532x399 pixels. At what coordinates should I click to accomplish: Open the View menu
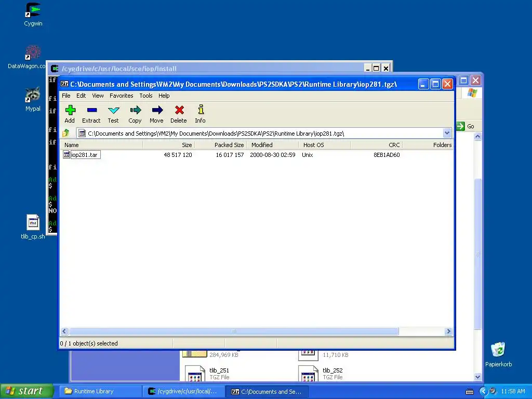click(x=98, y=96)
